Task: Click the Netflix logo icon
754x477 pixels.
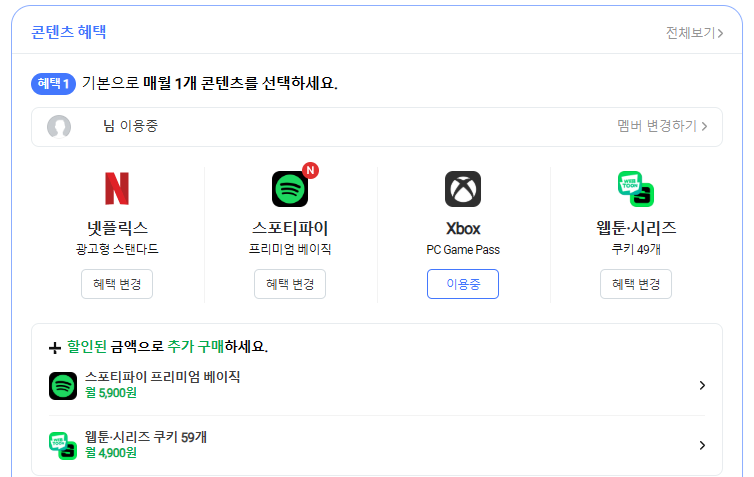Action: 117,188
